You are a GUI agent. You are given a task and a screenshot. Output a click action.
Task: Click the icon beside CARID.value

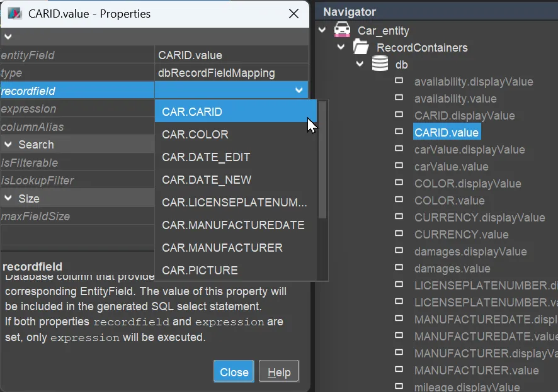tap(399, 132)
